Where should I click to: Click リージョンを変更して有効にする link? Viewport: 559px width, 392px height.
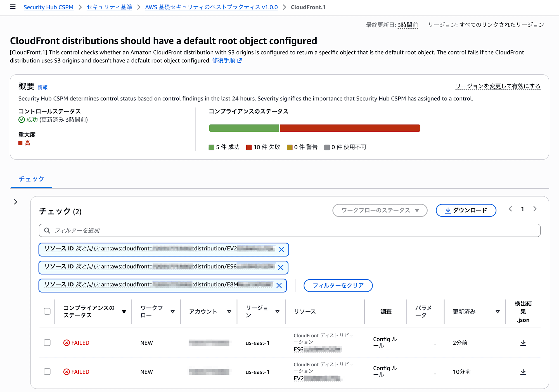pyautogui.click(x=498, y=86)
